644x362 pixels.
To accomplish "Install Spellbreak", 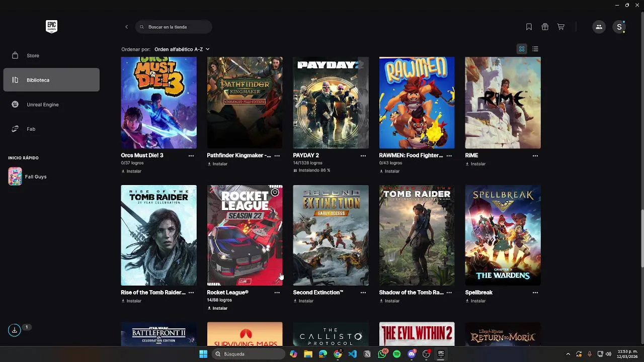I will [x=475, y=301].
